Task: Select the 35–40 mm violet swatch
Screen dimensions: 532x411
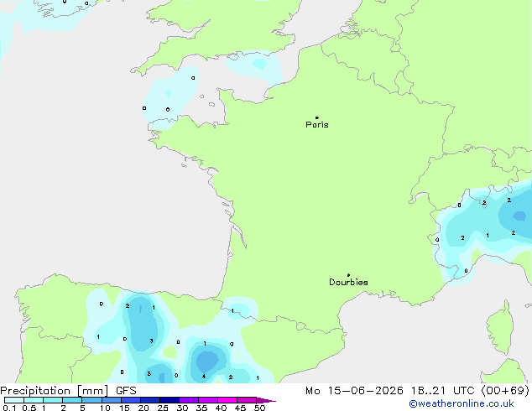Action: tap(208, 400)
